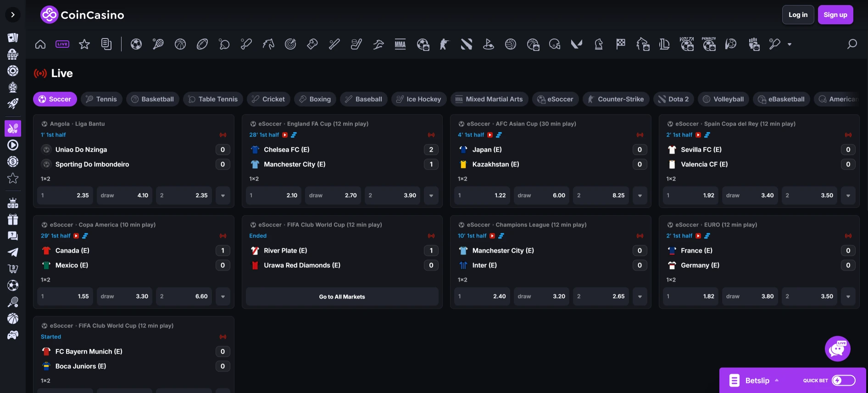
Task: Bet on Kazakhstan win at 8.25
Action: point(601,195)
